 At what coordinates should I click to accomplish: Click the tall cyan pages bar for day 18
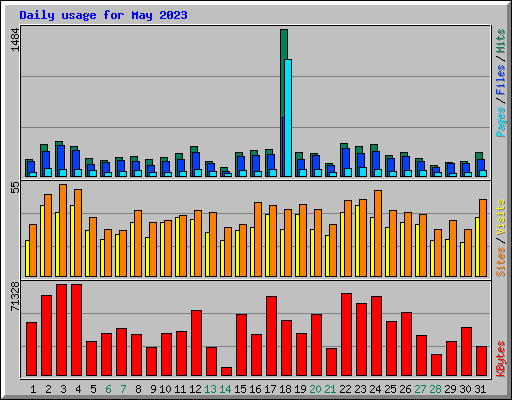pos(288,118)
